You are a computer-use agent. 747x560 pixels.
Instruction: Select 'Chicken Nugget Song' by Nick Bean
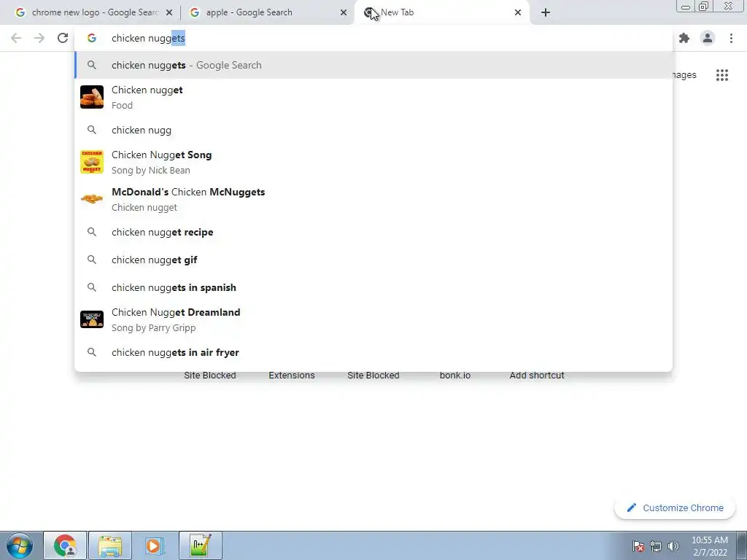pos(373,162)
